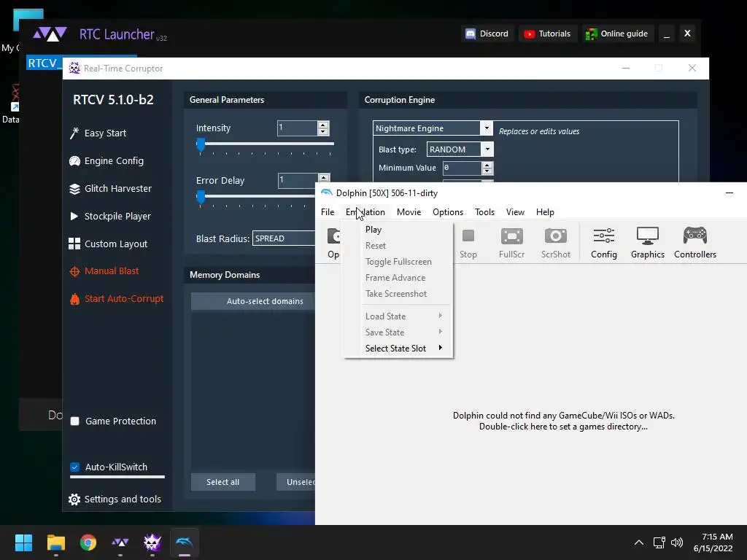Image resolution: width=747 pixels, height=560 pixels.
Task: Expand the Blast type RANDOM dropdown
Action: click(487, 149)
